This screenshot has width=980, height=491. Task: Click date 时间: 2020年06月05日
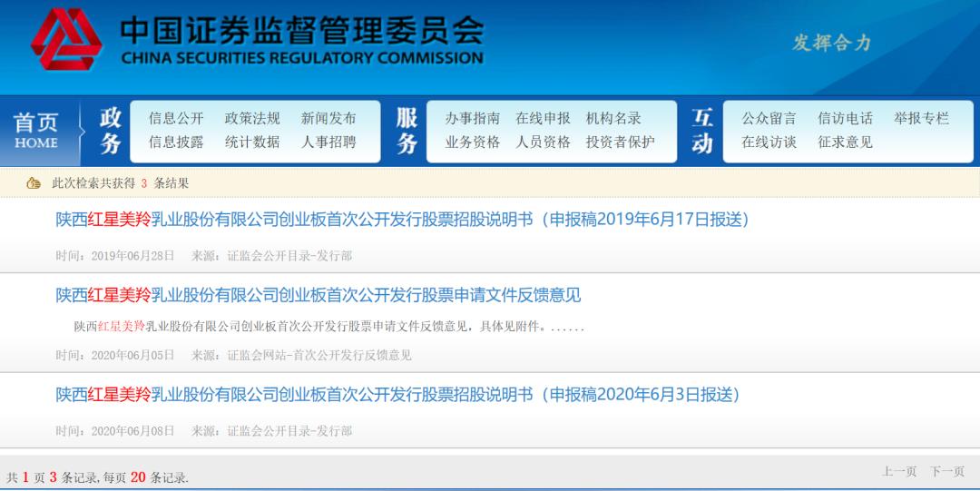point(115,355)
